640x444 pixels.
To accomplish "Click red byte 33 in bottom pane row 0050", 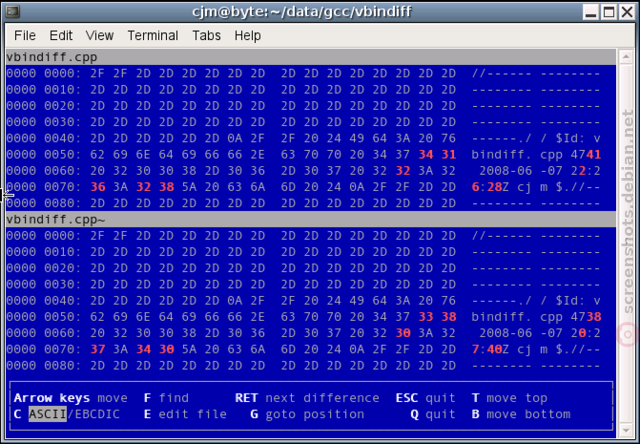I will click(x=426, y=317).
